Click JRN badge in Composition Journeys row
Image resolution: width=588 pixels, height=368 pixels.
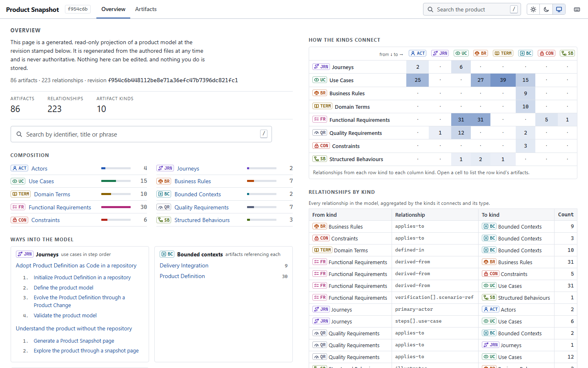pos(165,168)
